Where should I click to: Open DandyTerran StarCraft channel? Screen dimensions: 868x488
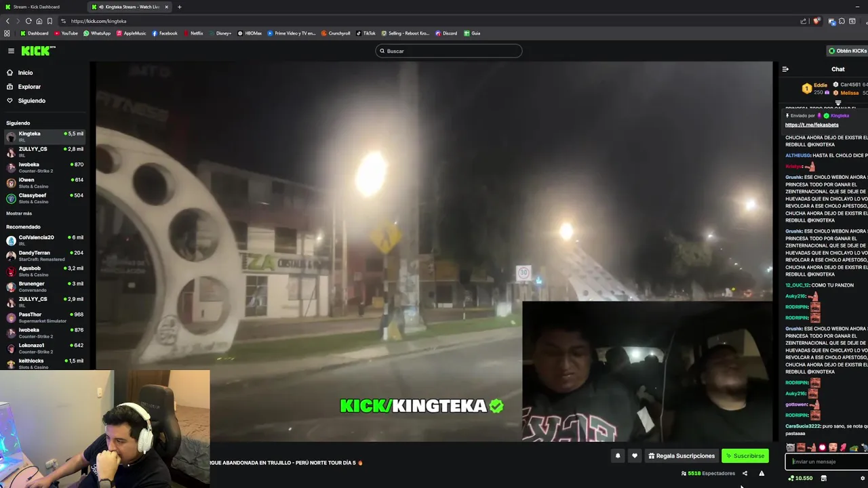(x=45, y=256)
